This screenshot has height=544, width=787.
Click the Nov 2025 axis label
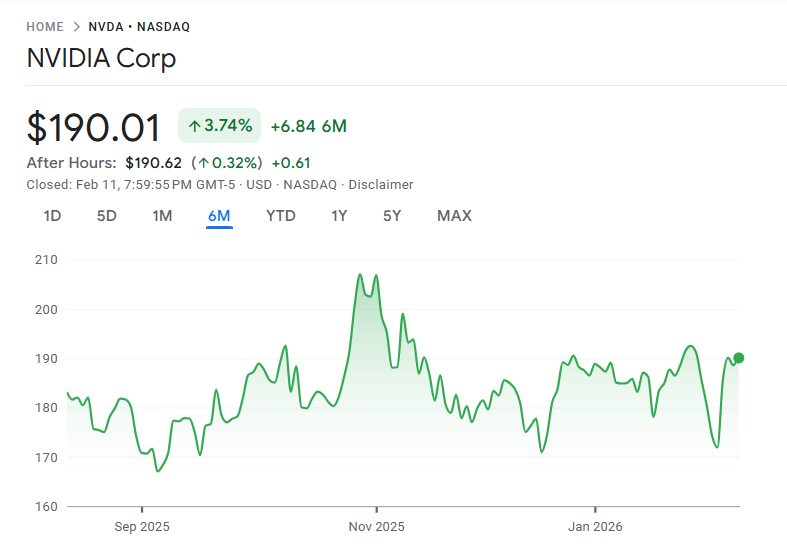376,526
